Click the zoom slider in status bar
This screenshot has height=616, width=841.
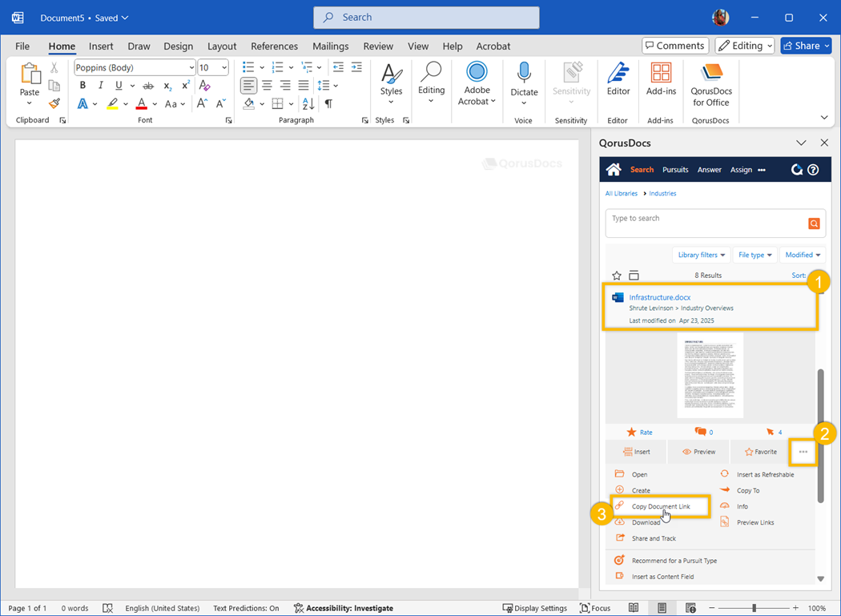(x=754, y=608)
